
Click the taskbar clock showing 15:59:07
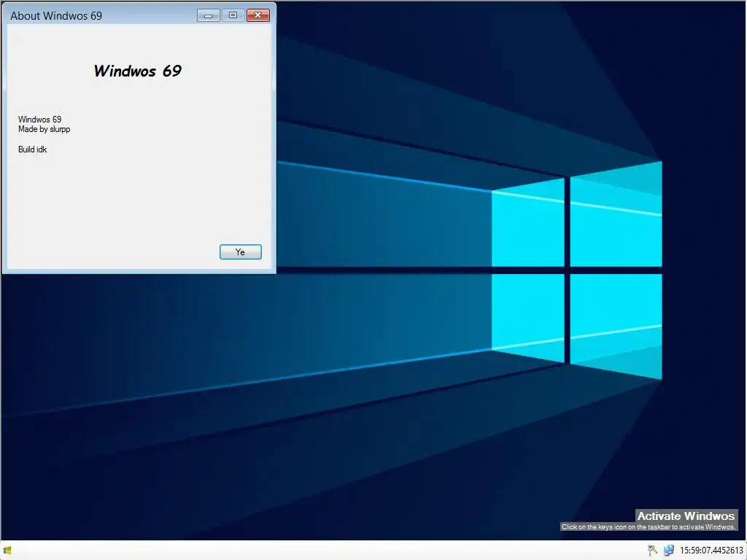pyautogui.click(x=711, y=551)
